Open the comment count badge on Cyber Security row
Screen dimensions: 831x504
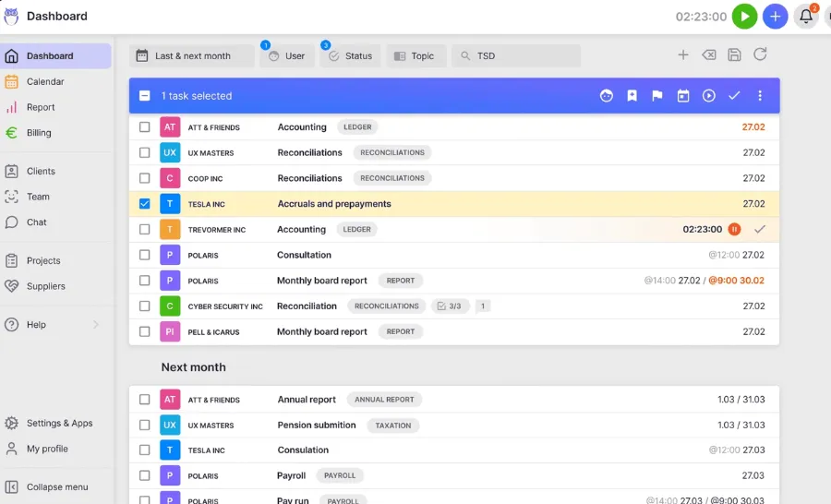(x=482, y=306)
